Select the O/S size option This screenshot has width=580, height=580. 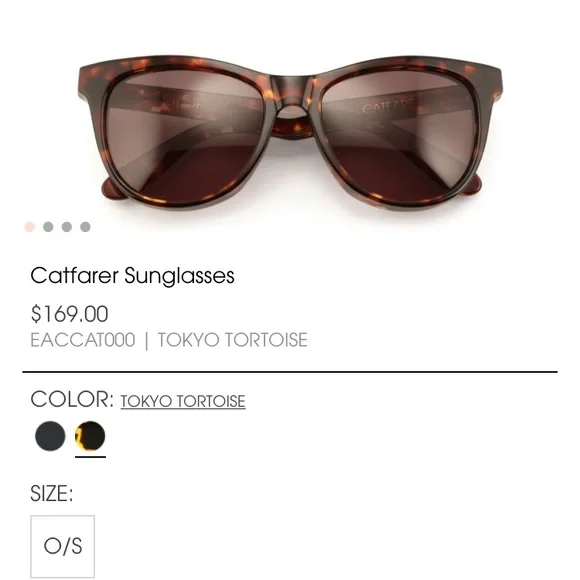63,546
